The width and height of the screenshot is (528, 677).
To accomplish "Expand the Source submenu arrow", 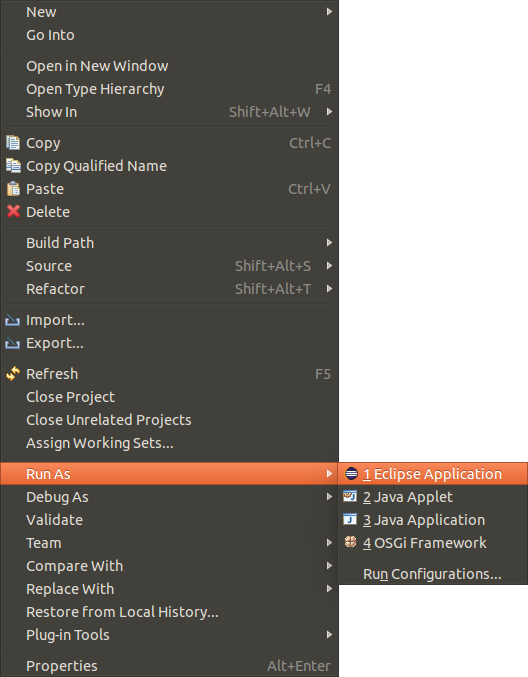I will coord(329,265).
